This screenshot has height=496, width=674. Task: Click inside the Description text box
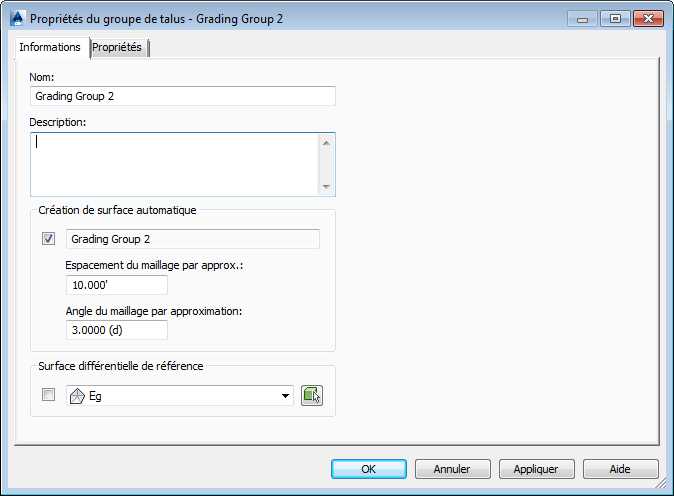point(175,164)
